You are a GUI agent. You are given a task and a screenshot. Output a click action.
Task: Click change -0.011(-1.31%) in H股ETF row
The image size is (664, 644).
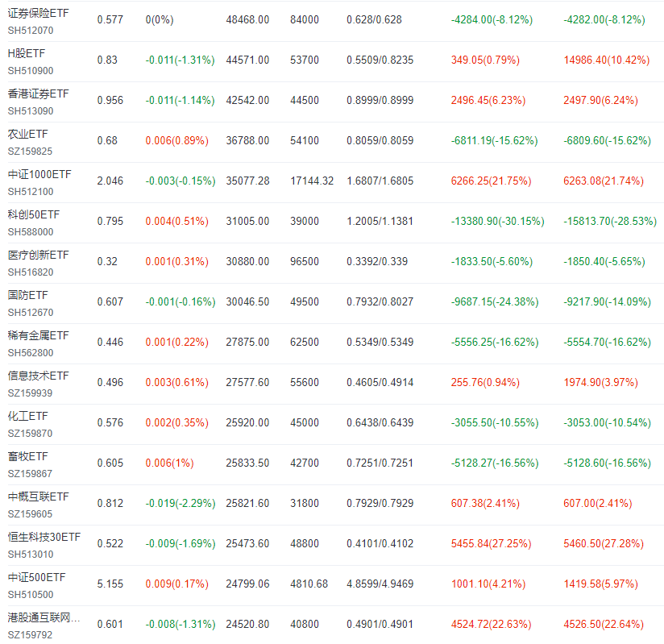pyautogui.click(x=180, y=60)
